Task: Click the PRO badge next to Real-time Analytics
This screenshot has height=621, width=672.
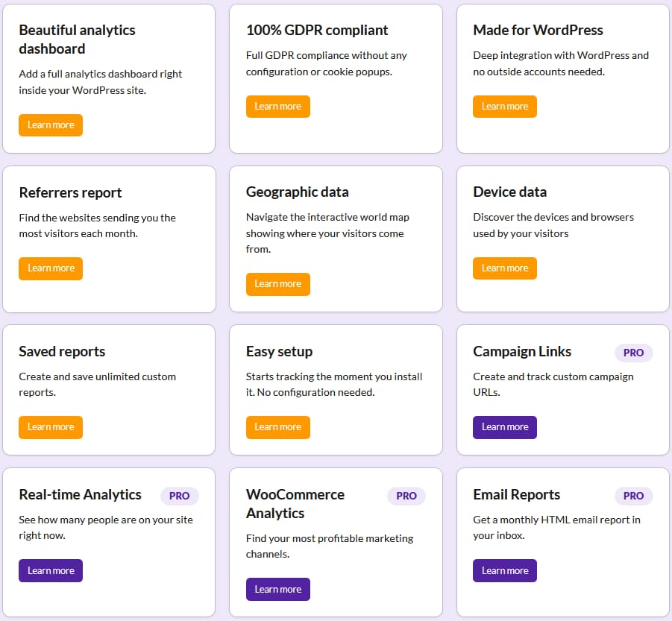Action: [x=179, y=496]
